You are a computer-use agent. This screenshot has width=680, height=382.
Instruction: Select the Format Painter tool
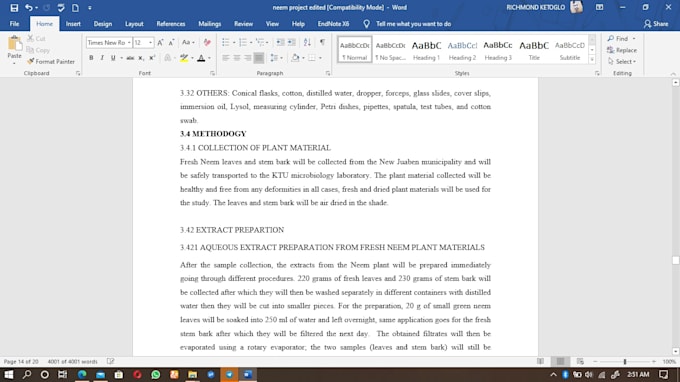(x=51, y=62)
